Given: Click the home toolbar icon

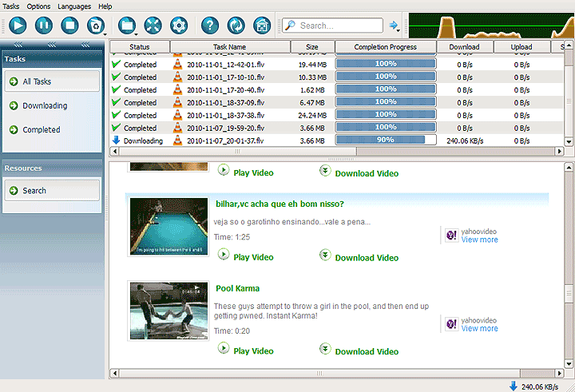Looking at the screenshot, I should coord(260,26).
